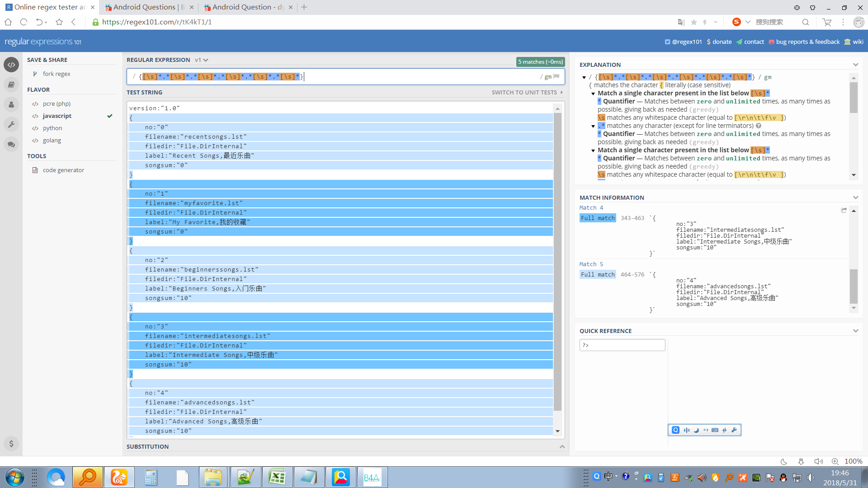Select the pcre (php) flavor
Viewport: 868px width, 488px height.
click(57, 103)
